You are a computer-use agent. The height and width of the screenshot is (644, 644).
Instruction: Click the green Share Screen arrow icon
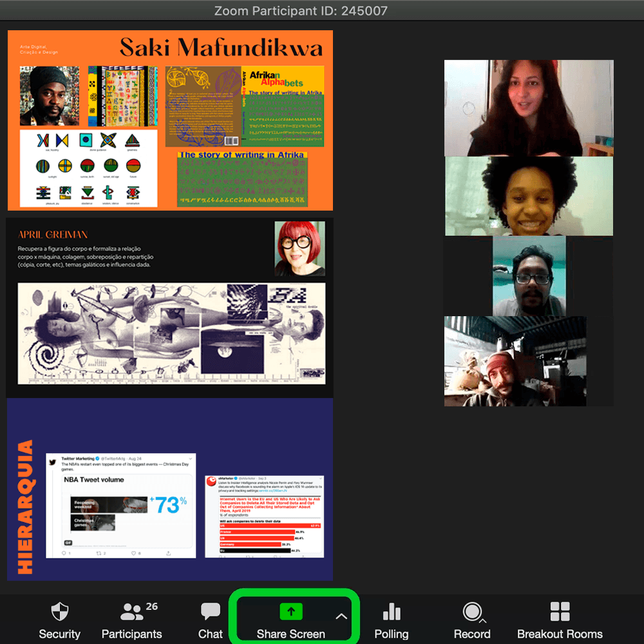click(291, 612)
